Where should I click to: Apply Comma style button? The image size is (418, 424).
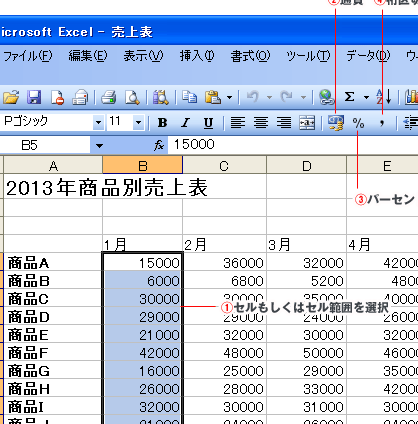coord(382,123)
